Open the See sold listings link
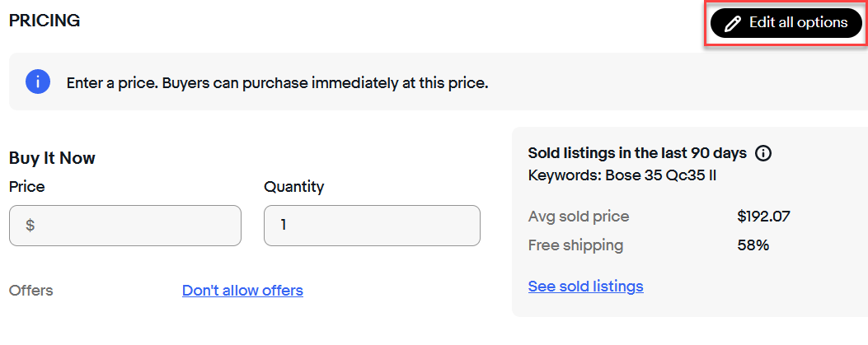 click(x=585, y=287)
